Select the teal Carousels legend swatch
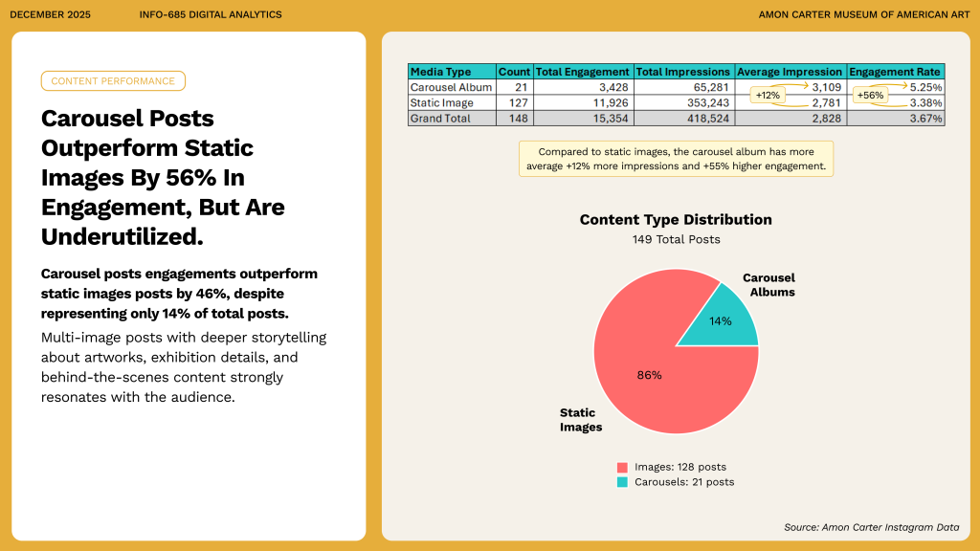980x551 pixels. [622, 482]
